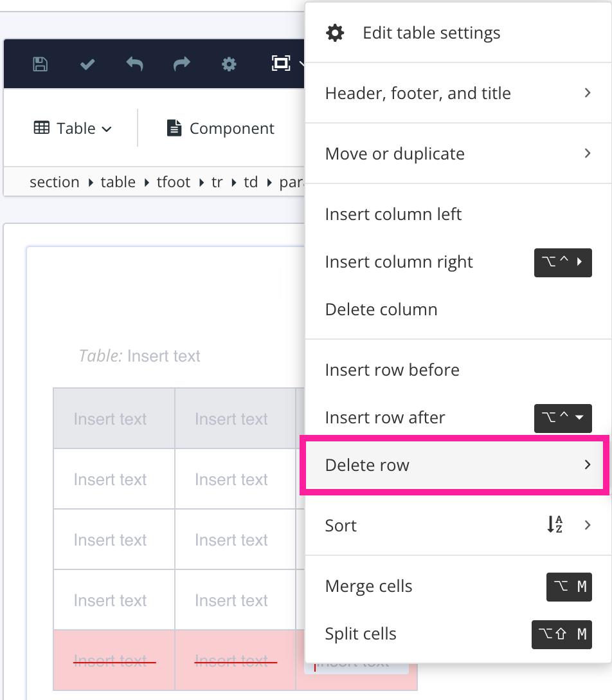Redo the last change with the redo arrow

[181, 64]
